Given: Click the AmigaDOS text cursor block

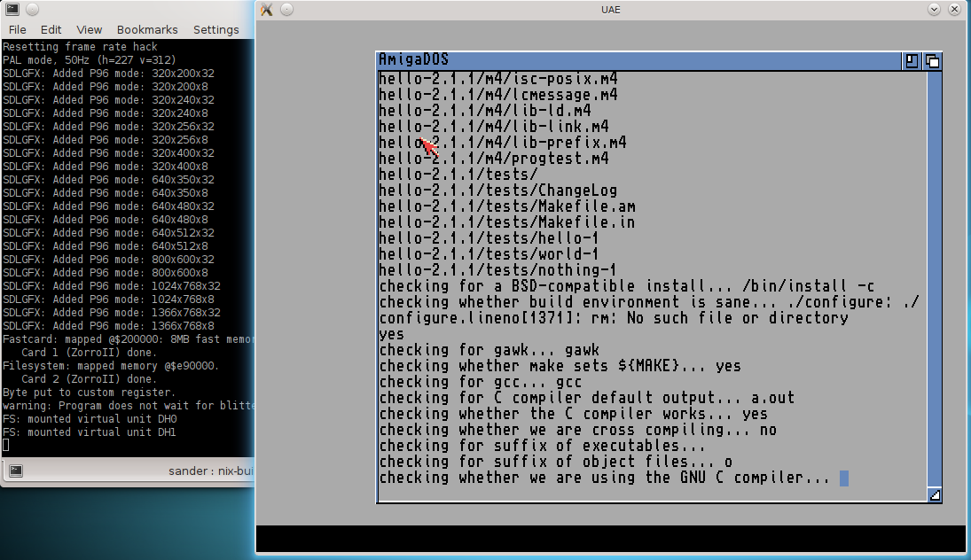Looking at the screenshot, I should pyautogui.click(x=844, y=478).
